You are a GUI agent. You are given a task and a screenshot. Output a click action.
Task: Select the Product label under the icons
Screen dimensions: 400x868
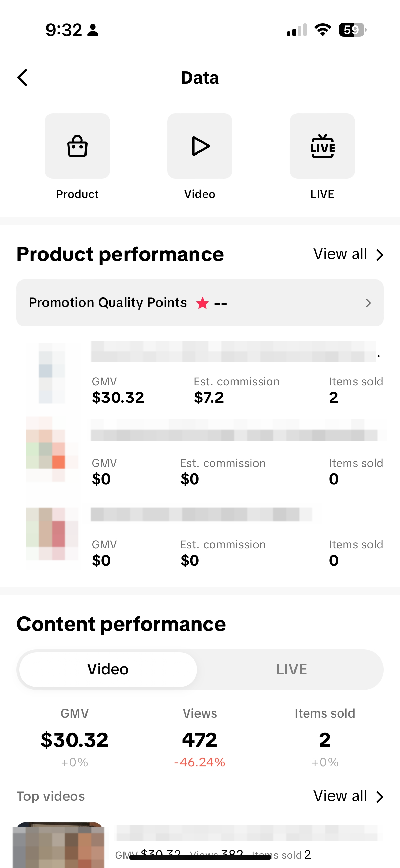[77, 194]
